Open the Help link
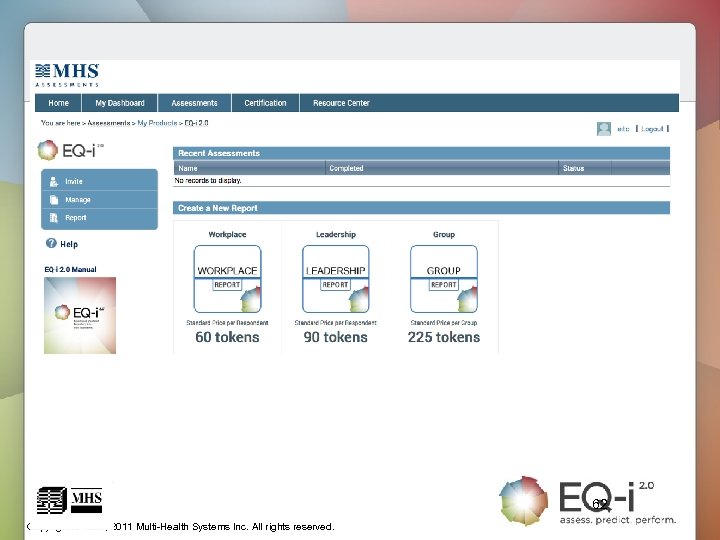This screenshot has height=540, width=720. click(69, 244)
